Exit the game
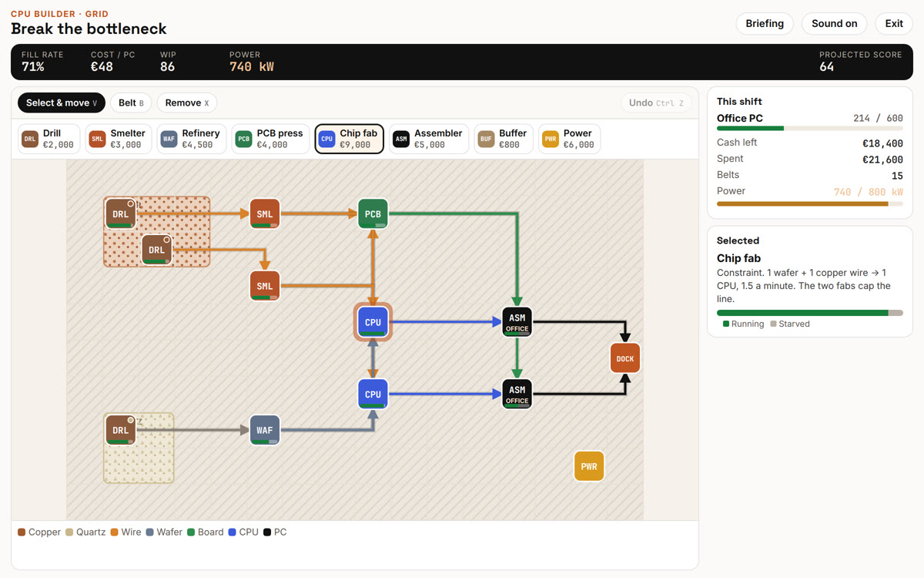Viewport: 924px width, 578px height. (894, 23)
